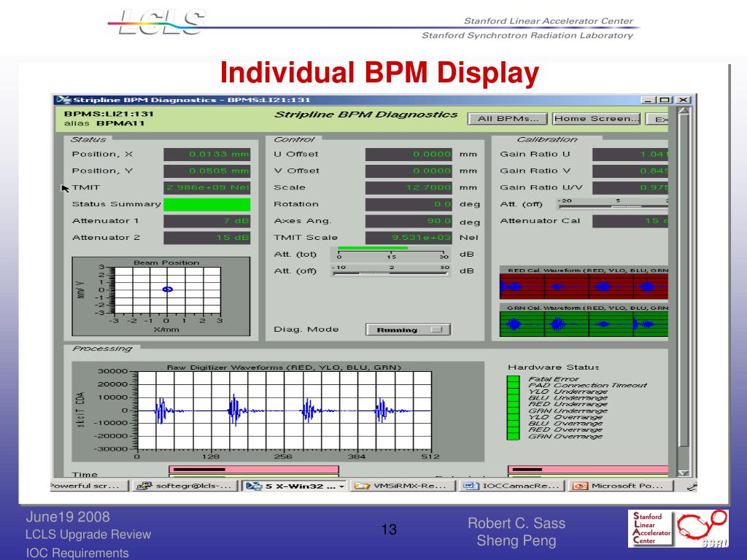Select the TMIT readout value
747x560 pixels.
pyautogui.click(x=206, y=187)
